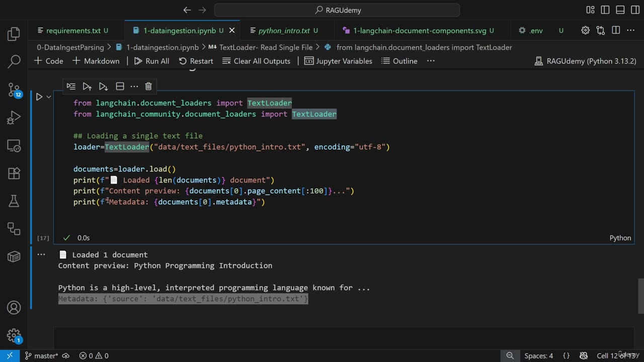
Task: Open the RAGUdemy Python 3.13.2 kernel picker
Action: 585,61
